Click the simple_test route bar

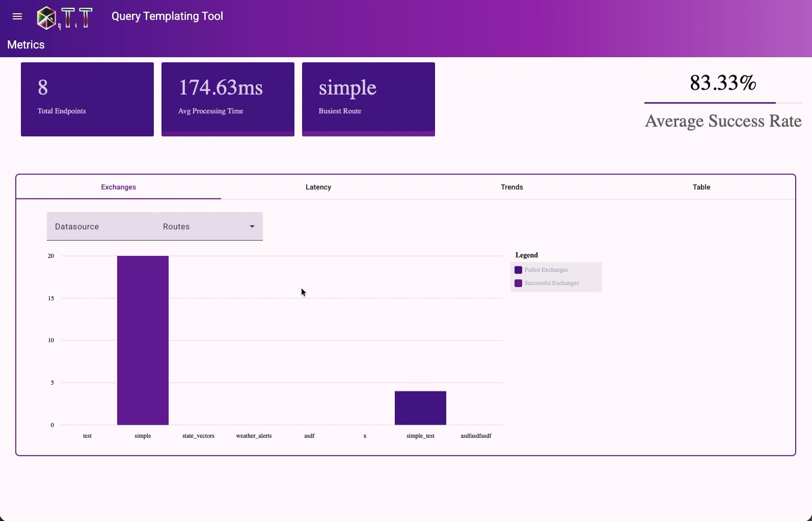coord(420,408)
